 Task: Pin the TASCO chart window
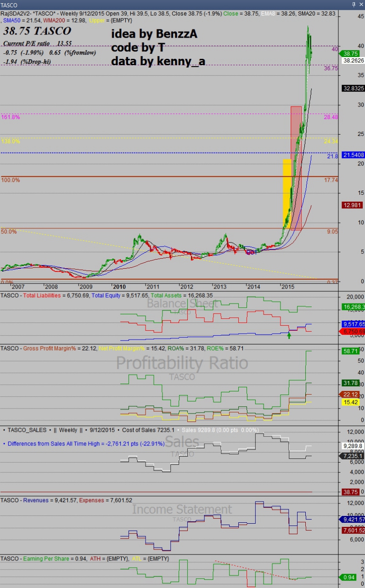click(x=353, y=4)
